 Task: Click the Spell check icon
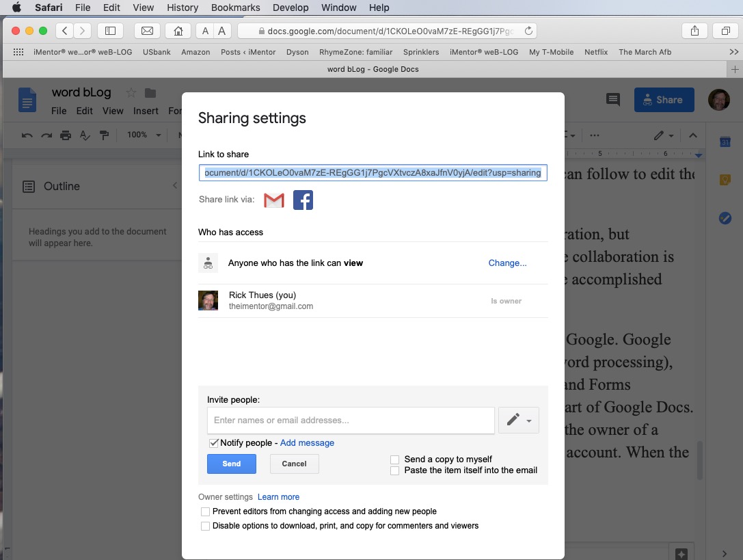point(85,135)
